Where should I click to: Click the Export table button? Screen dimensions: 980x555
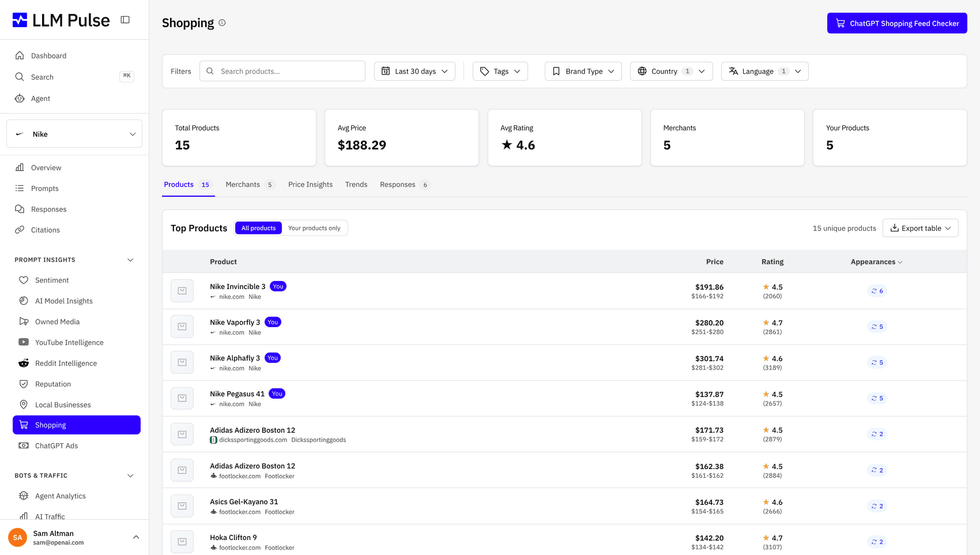click(x=921, y=228)
